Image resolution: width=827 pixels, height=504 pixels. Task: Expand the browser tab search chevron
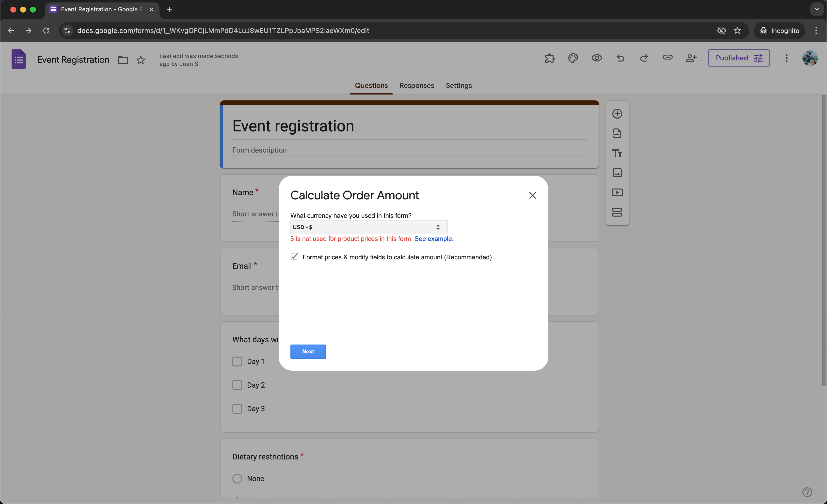point(817,9)
